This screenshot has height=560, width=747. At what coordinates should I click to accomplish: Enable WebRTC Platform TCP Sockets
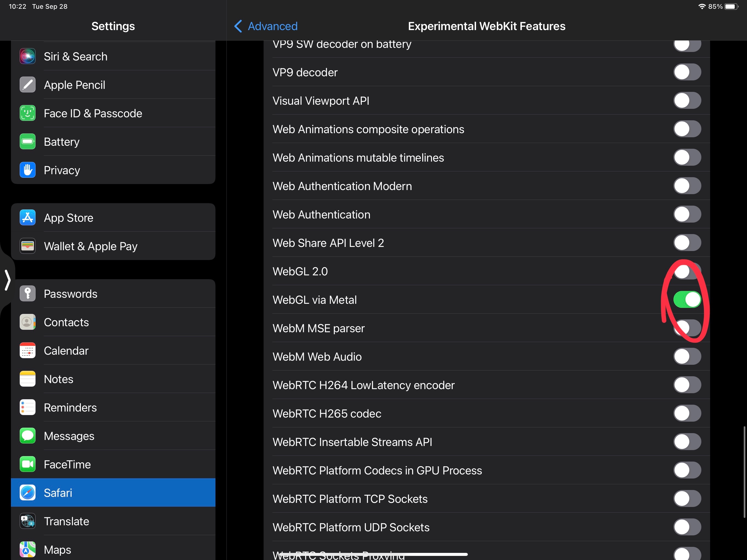point(687,498)
